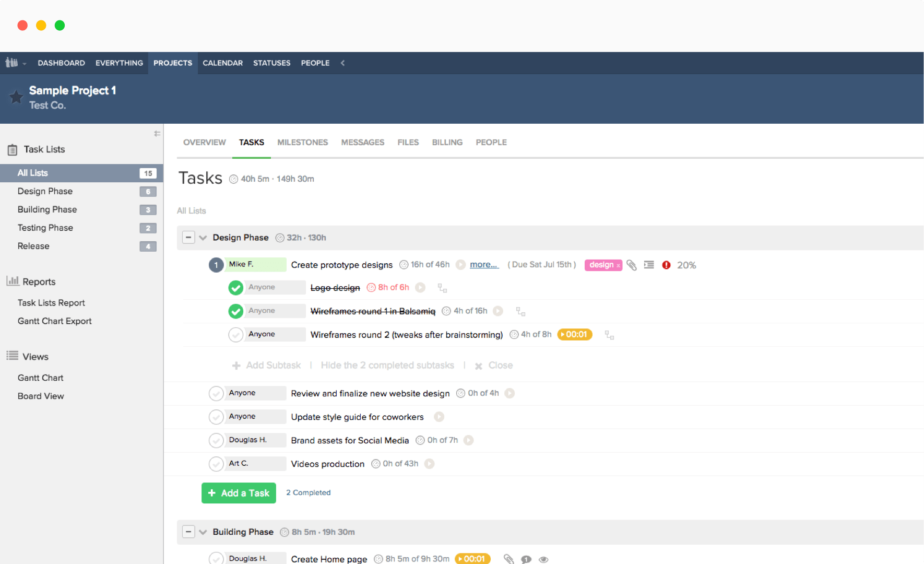The image size is (924, 564).
Task: Change assignee Art C. on Videos production
Action: [x=255, y=464]
